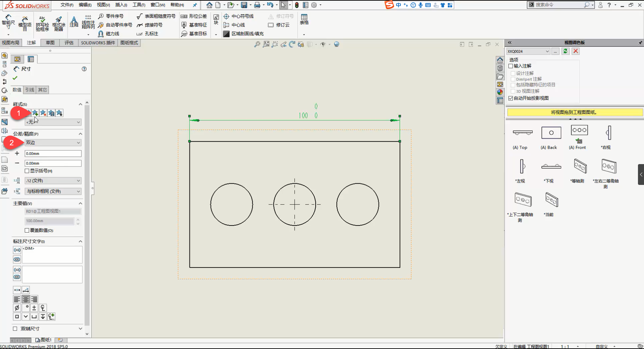Insert a Surface Finish symbol
The width and height of the screenshot is (644, 349).
[156, 16]
